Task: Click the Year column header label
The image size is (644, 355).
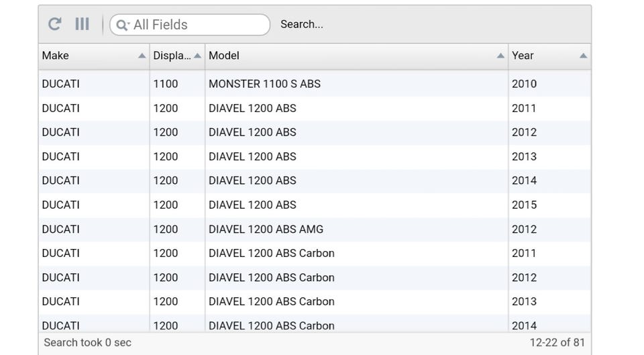Action: coord(523,56)
